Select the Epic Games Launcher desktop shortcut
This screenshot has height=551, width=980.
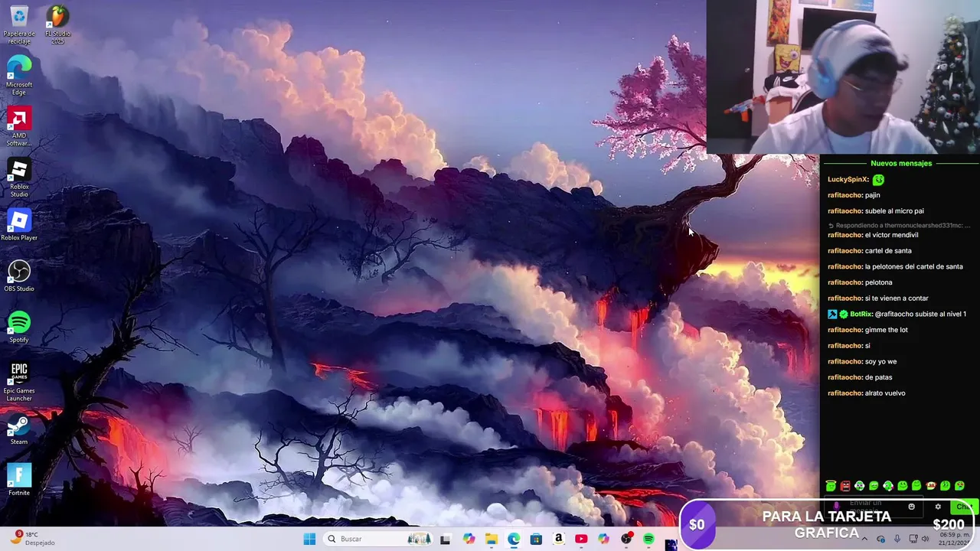tap(19, 383)
